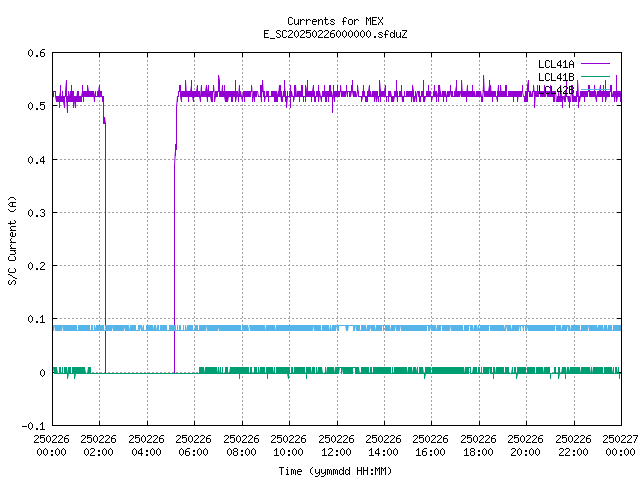Image resolution: width=640 pixels, height=480 pixels.
Task: Click the x-axis tick label 250226 16:00
Action: 430,446
